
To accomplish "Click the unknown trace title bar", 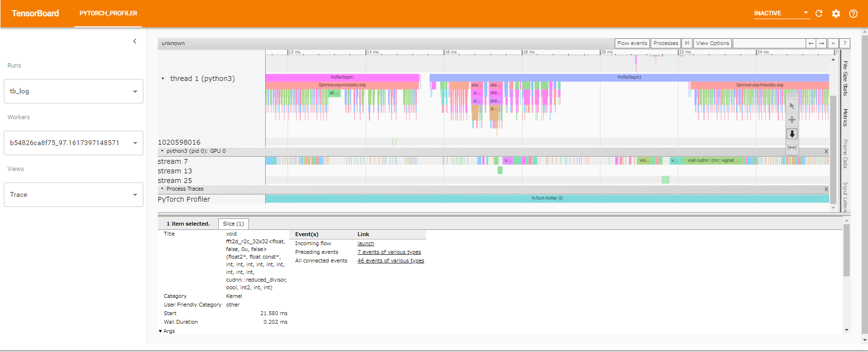I will coord(386,43).
